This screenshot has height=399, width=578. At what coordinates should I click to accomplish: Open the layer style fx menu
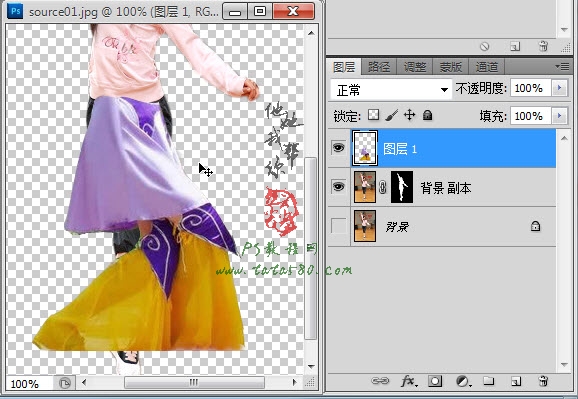tap(409, 381)
